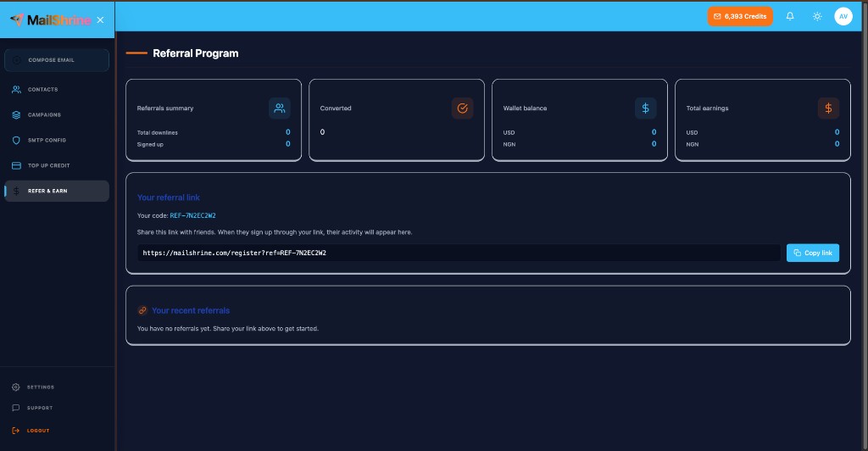Click the copy icon inside Copy link
The image size is (868, 451).
[797, 253]
